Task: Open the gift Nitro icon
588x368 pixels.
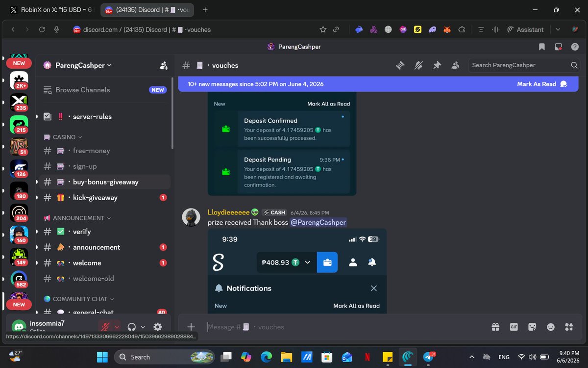Action: pos(495,327)
